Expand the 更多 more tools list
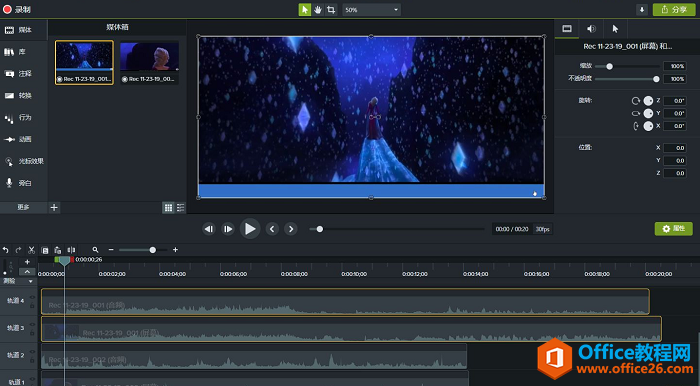Viewport: 700px width, 386px height. coord(23,208)
